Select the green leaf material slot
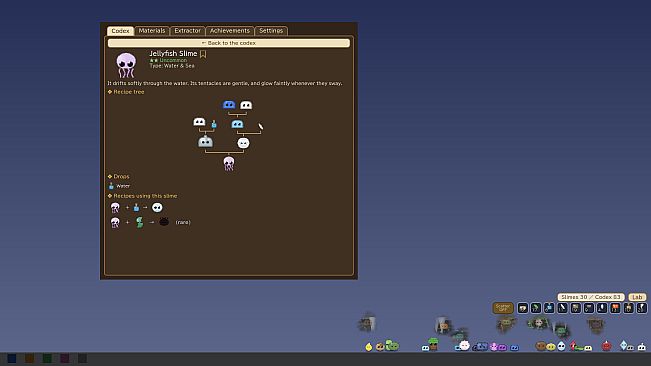This screenshot has height=366, width=651. [536, 308]
